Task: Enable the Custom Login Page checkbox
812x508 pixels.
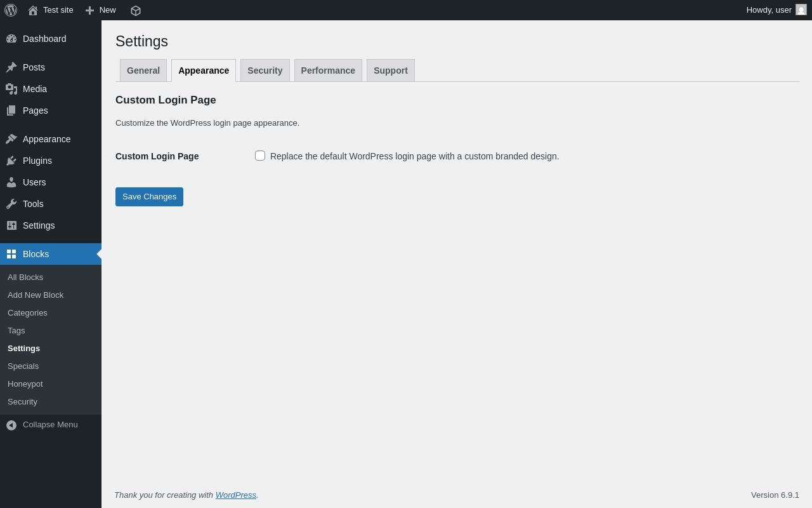Action: [x=260, y=156]
